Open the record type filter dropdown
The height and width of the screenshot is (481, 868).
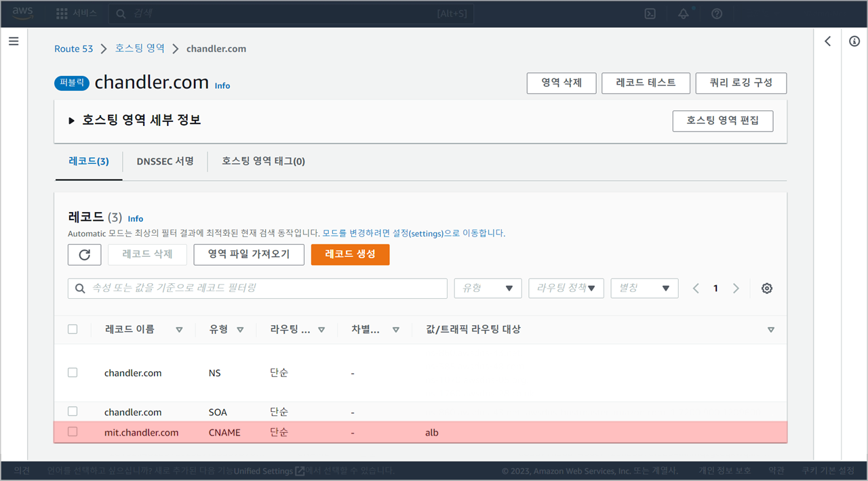coord(488,288)
